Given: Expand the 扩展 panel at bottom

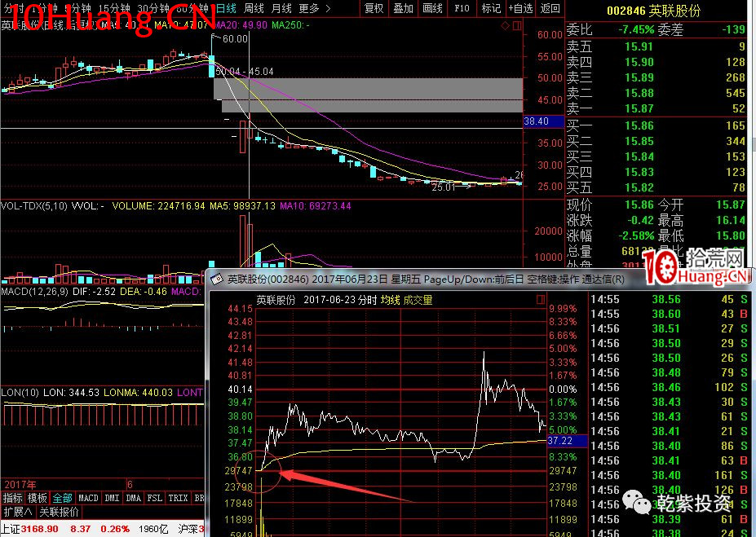Looking at the screenshot, I should pos(17,512).
